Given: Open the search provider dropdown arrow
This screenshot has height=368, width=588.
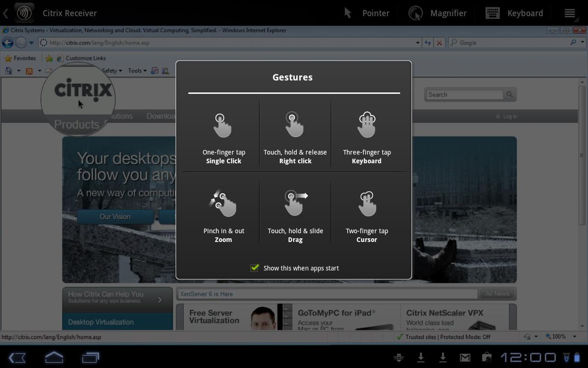Looking at the screenshot, I should [582, 43].
